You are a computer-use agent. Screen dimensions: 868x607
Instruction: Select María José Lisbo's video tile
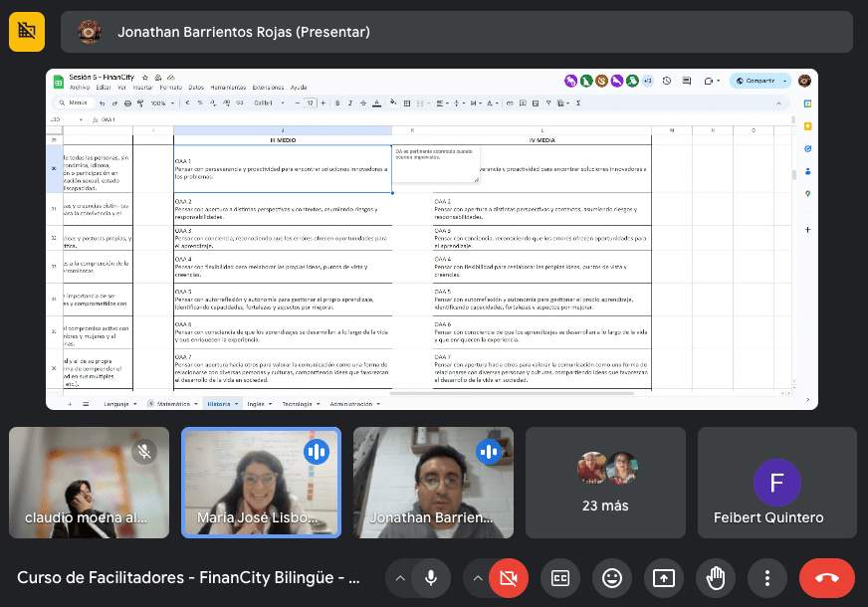pyautogui.click(x=261, y=483)
